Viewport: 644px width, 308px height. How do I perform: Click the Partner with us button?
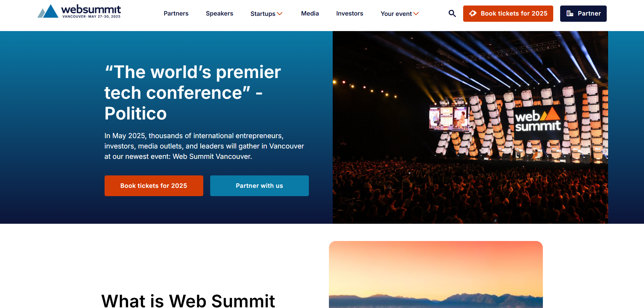tap(260, 186)
